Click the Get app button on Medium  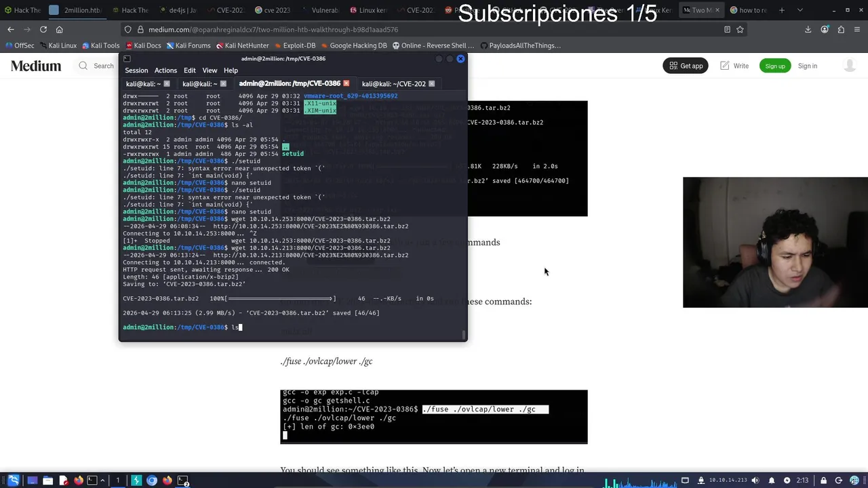point(686,66)
